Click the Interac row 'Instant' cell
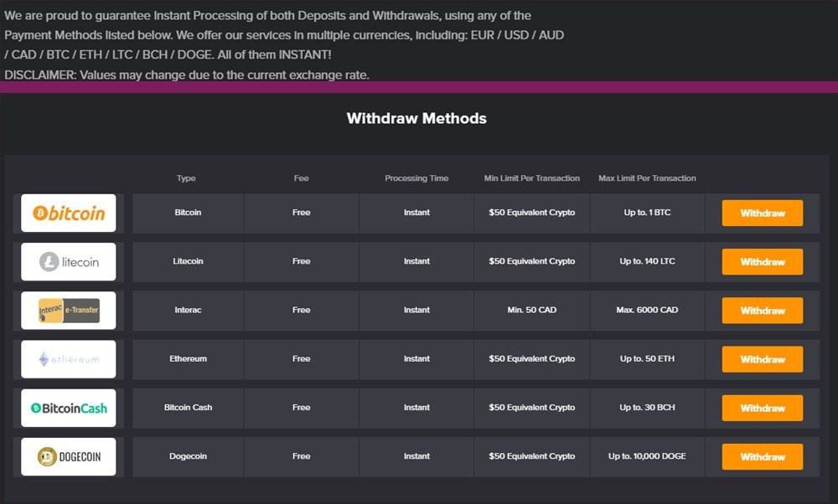 [x=416, y=311]
